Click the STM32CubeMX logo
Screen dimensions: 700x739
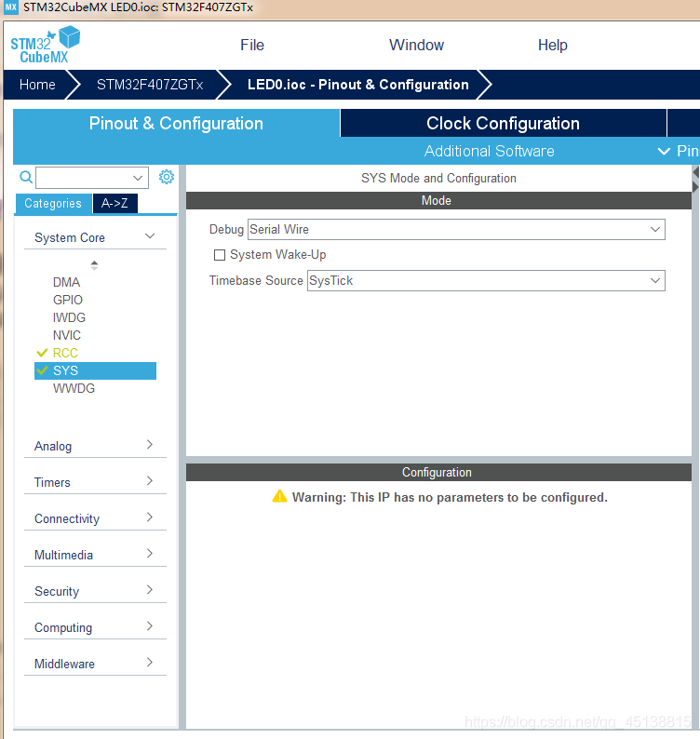46,45
